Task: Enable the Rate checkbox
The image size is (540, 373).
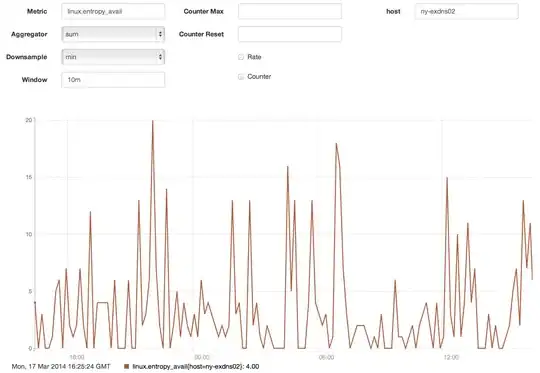Action: tap(241, 57)
